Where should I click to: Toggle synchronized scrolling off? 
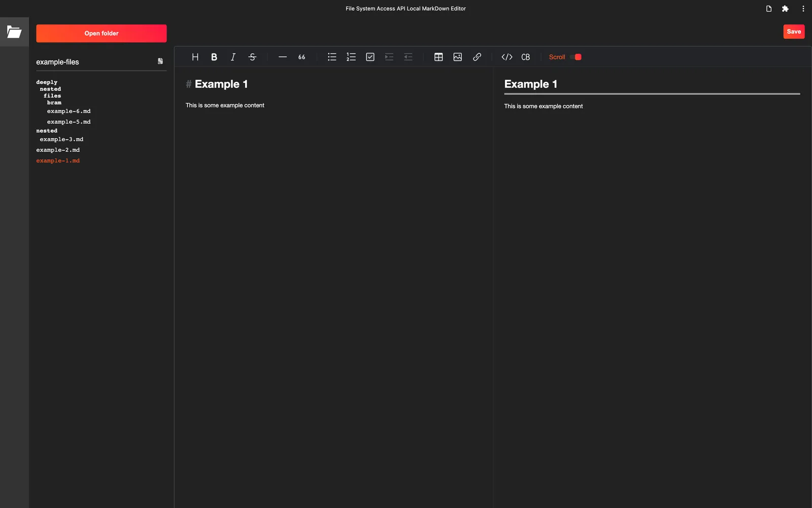575,57
